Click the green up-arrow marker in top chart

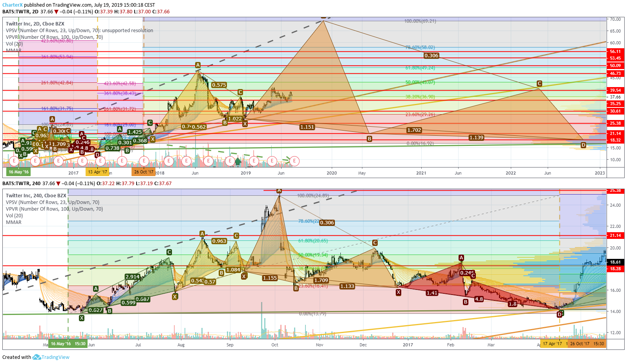point(238,161)
